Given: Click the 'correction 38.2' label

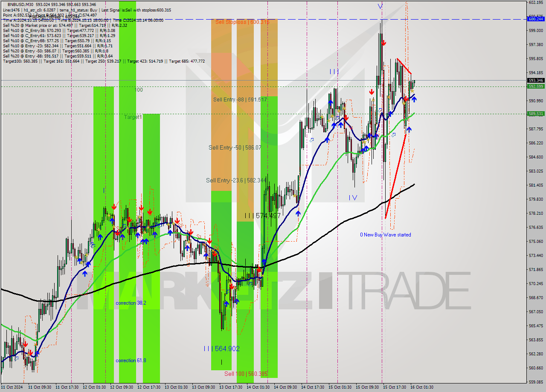Looking at the screenshot, I should (131, 303).
